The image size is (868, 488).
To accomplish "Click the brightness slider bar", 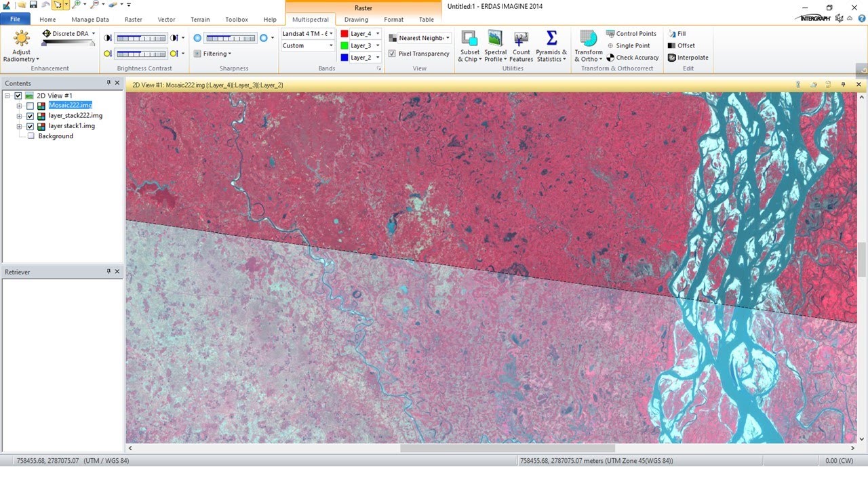I will 141,38.
